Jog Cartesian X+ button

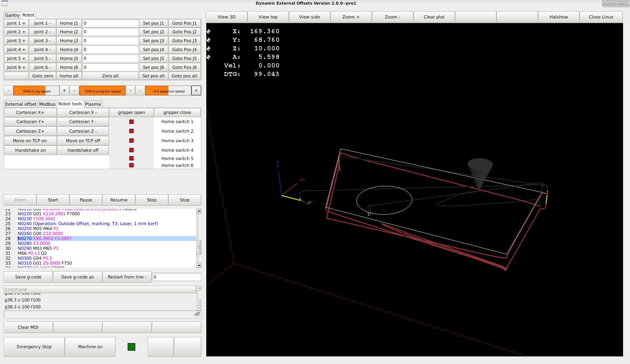coord(30,112)
